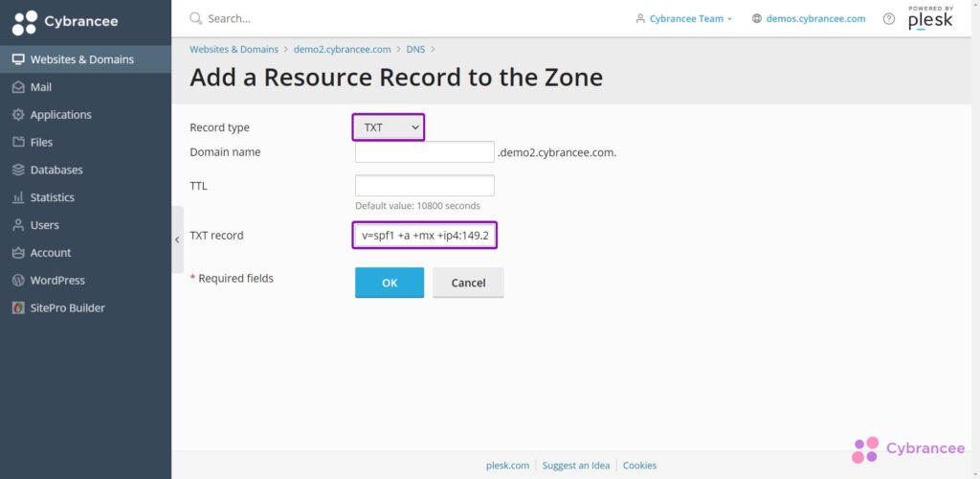Image resolution: width=980 pixels, height=479 pixels.
Task: Click the 'TXT record' label
Action: tap(216, 236)
